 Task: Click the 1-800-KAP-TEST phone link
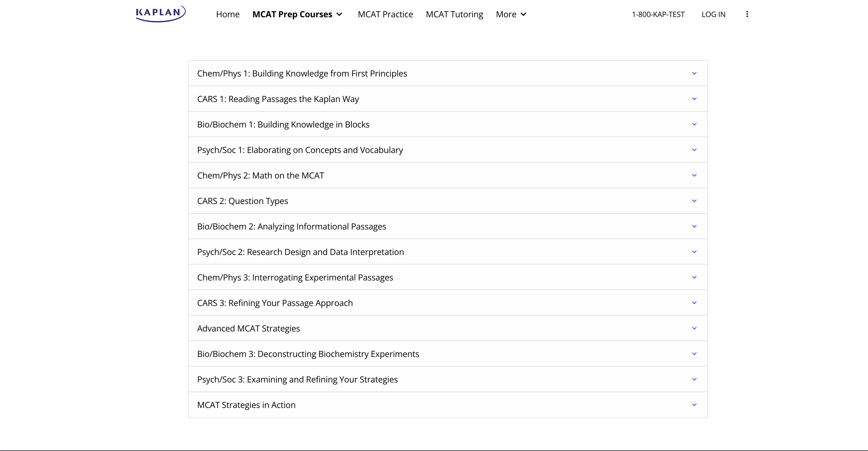point(658,14)
